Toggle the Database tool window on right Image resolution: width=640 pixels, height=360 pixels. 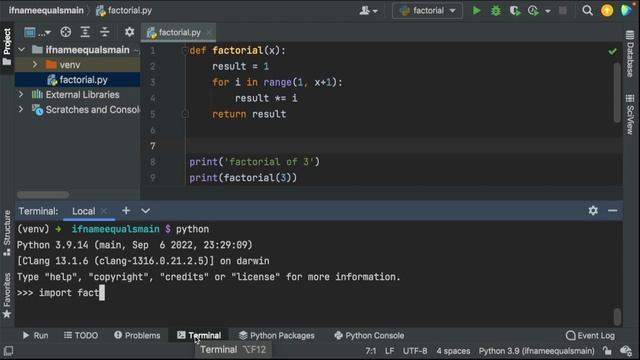click(x=631, y=54)
